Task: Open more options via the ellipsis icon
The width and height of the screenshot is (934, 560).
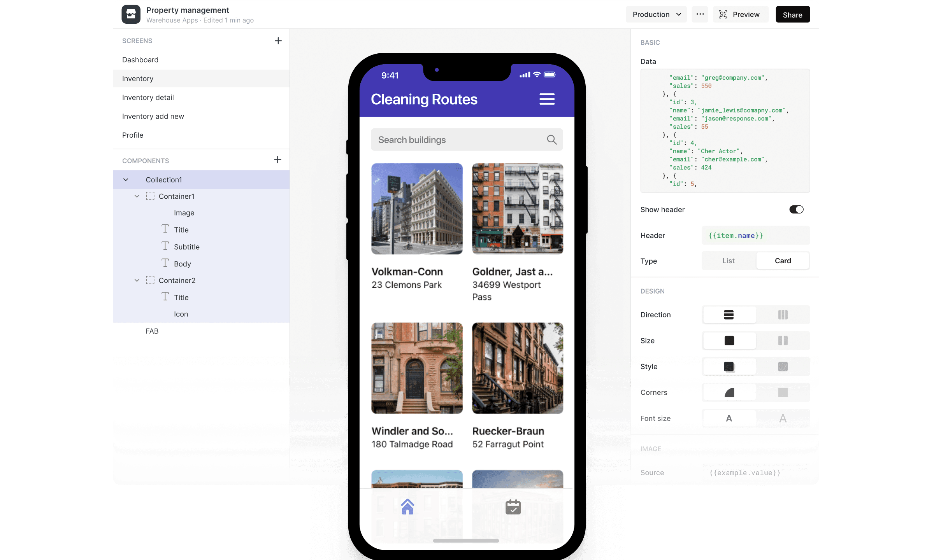Action: coord(700,14)
